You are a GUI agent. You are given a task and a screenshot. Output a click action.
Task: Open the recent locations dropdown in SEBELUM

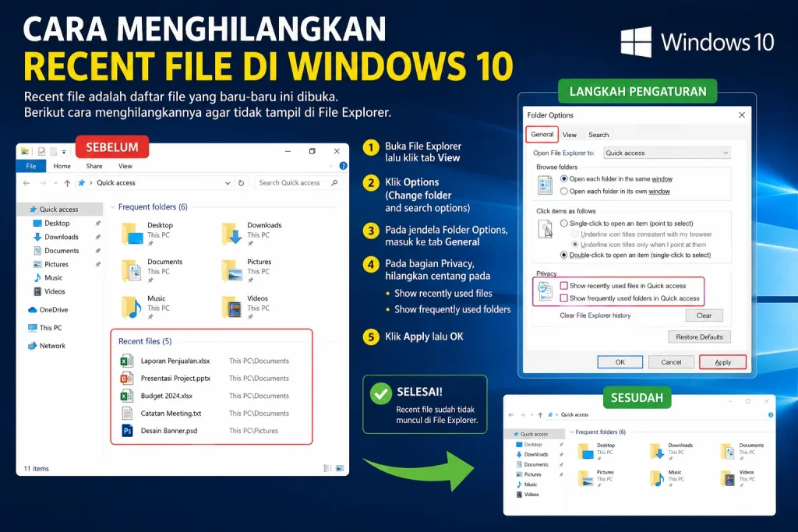point(55,183)
